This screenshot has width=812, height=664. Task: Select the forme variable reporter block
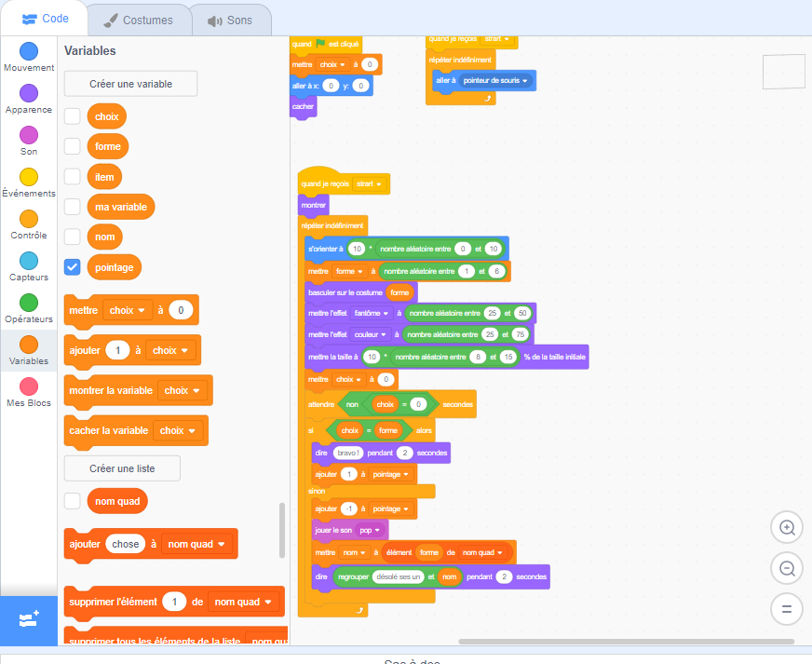pos(108,146)
